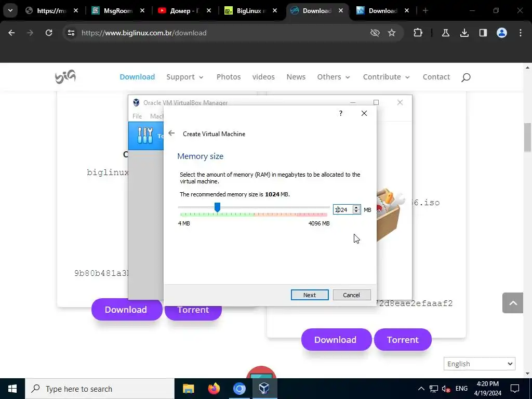The height and width of the screenshot is (399, 532).
Task: Open the Download page in site navigation
Action: (137, 77)
